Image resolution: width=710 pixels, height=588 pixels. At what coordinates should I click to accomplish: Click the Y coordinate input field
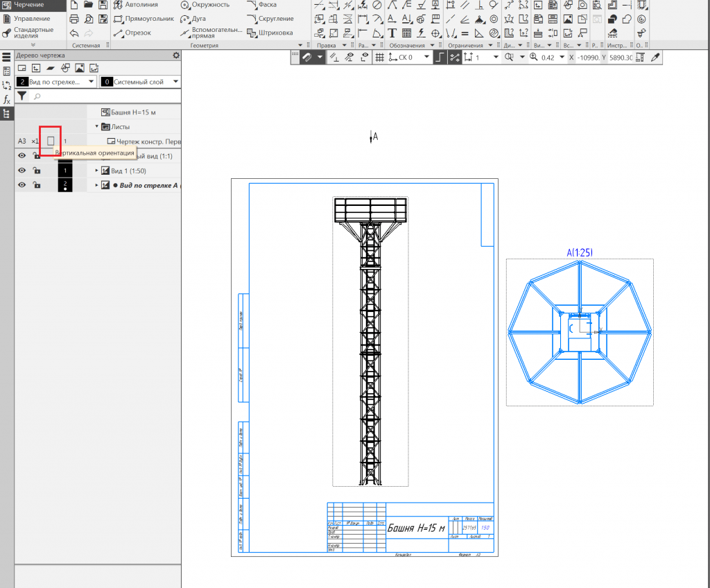tap(621, 58)
